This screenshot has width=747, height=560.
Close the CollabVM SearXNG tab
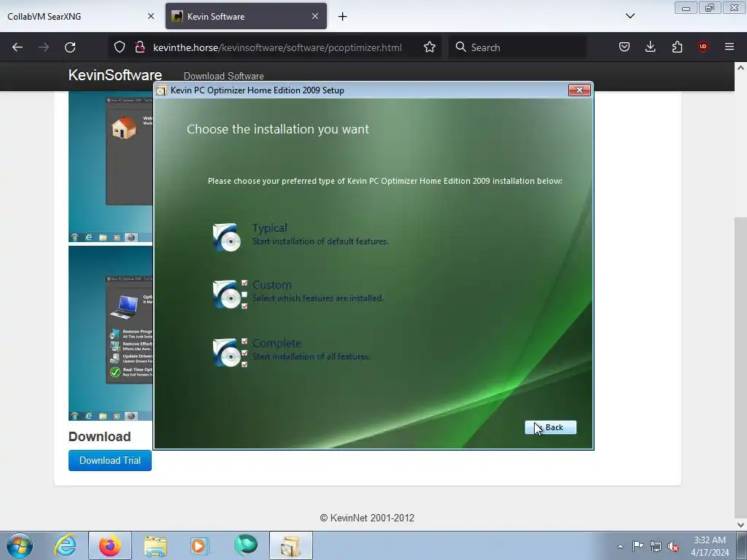point(151,16)
